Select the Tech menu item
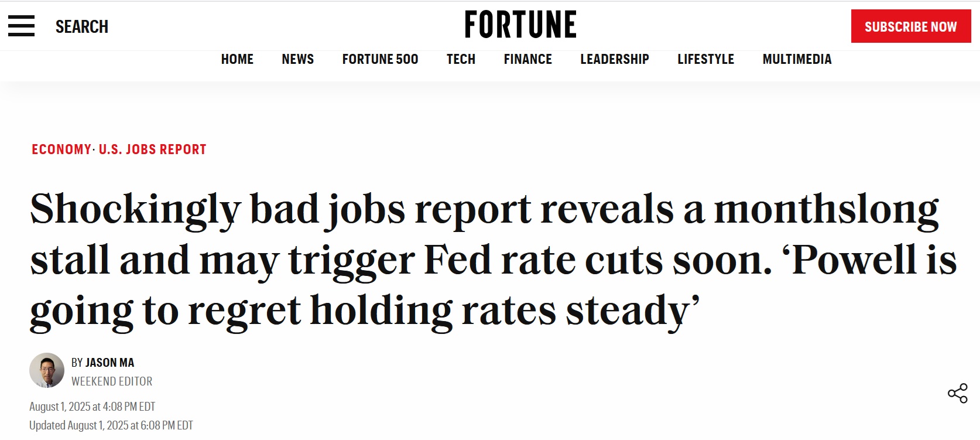The width and height of the screenshot is (980, 440). click(461, 59)
